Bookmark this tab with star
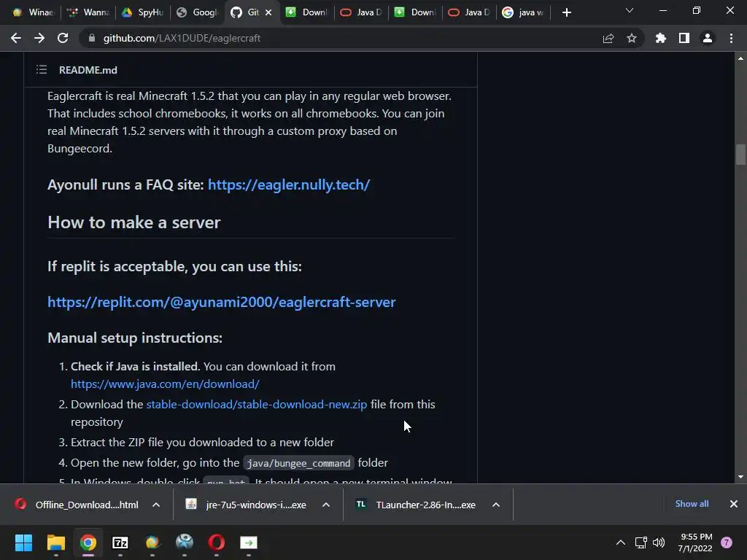This screenshot has width=747, height=560. [x=632, y=38]
